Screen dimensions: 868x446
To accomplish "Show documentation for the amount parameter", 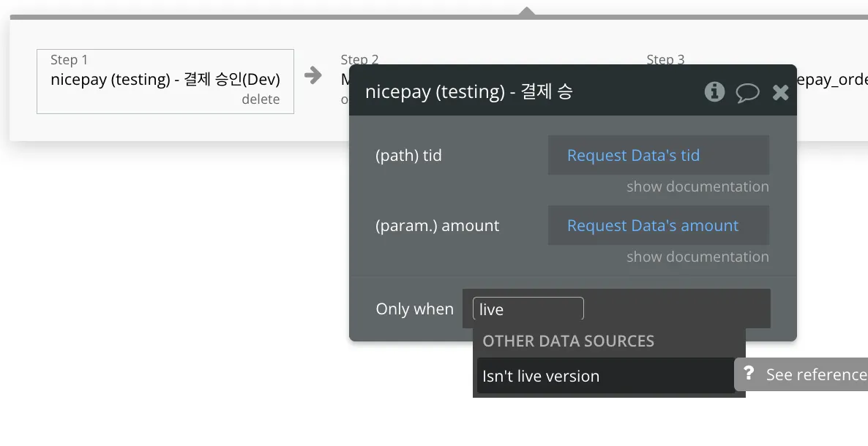I will pyautogui.click(x=697, y=257).
